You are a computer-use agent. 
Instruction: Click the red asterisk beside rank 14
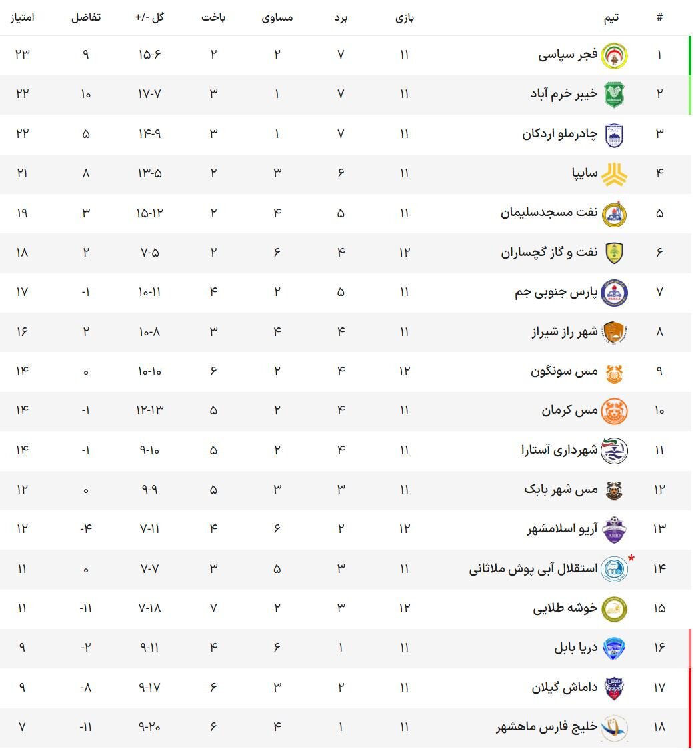[x=631, y=558]
